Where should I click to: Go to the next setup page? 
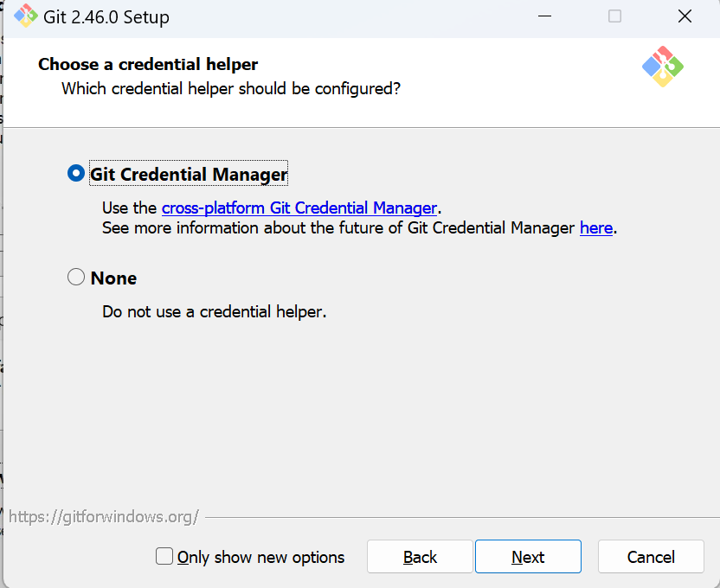[528, 557]
